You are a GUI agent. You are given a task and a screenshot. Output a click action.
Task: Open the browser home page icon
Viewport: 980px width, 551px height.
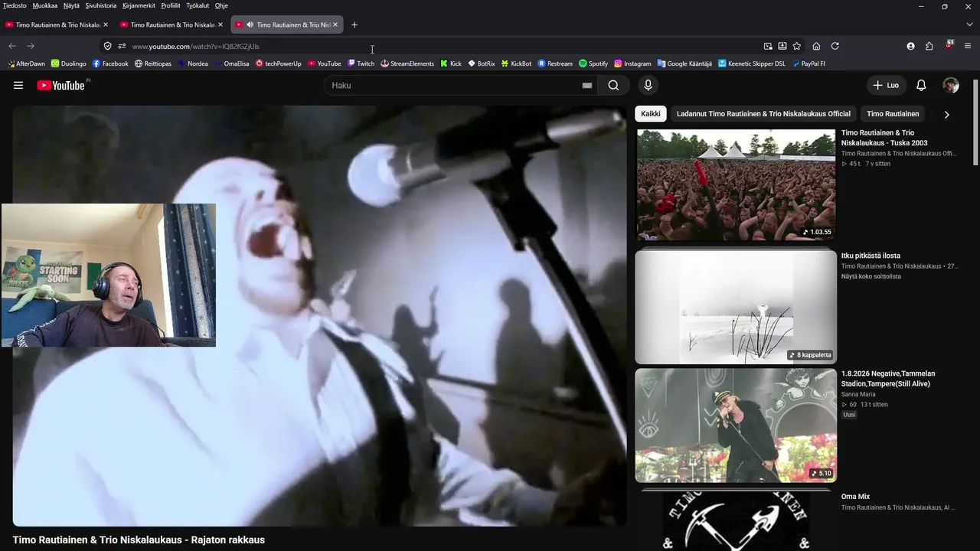tap(816, 46)
